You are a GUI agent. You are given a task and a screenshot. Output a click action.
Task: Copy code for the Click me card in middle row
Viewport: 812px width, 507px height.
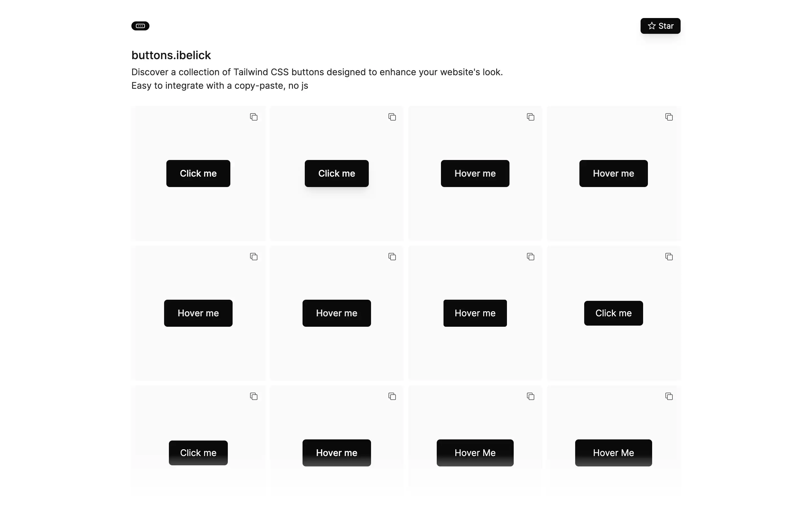click(669, 257)
